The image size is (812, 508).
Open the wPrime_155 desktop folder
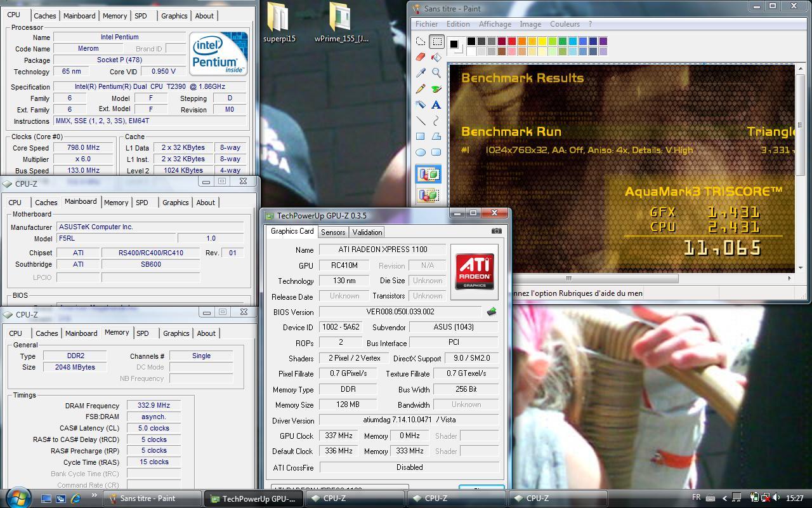341,22
